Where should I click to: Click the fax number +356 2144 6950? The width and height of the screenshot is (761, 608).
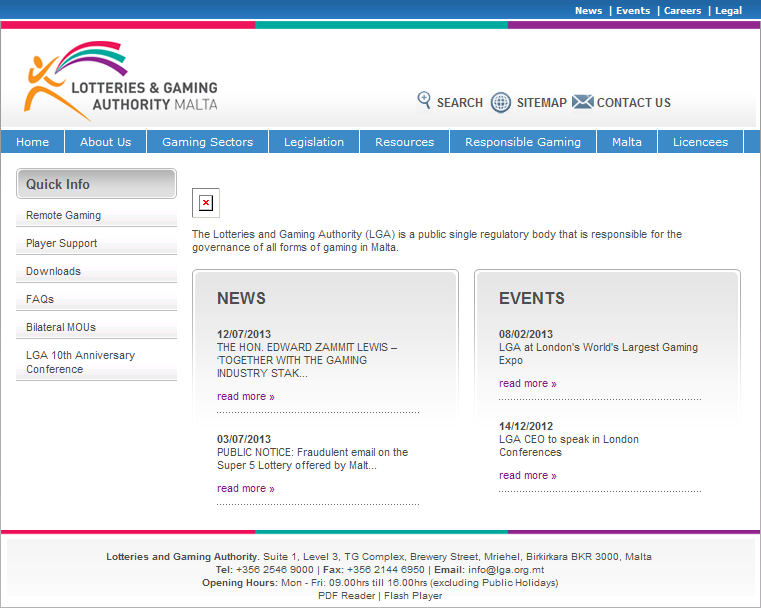pos(386,570)
